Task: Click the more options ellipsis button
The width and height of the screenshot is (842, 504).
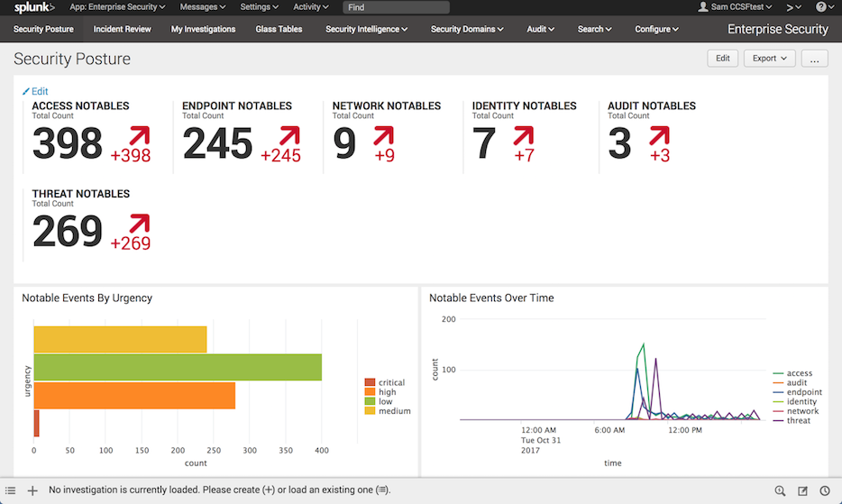Action: 814,58
